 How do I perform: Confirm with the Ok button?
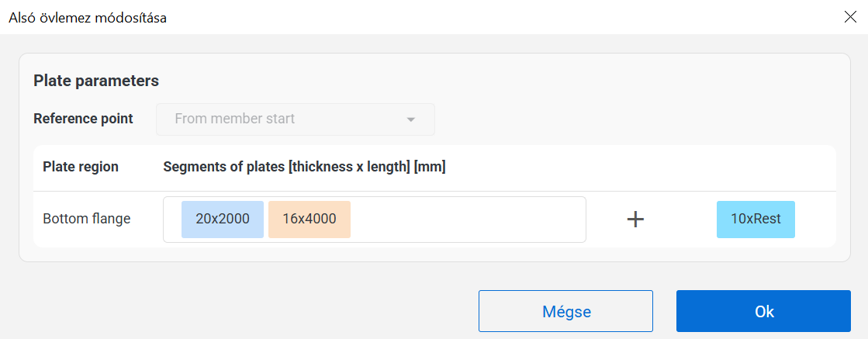[763, 311]
